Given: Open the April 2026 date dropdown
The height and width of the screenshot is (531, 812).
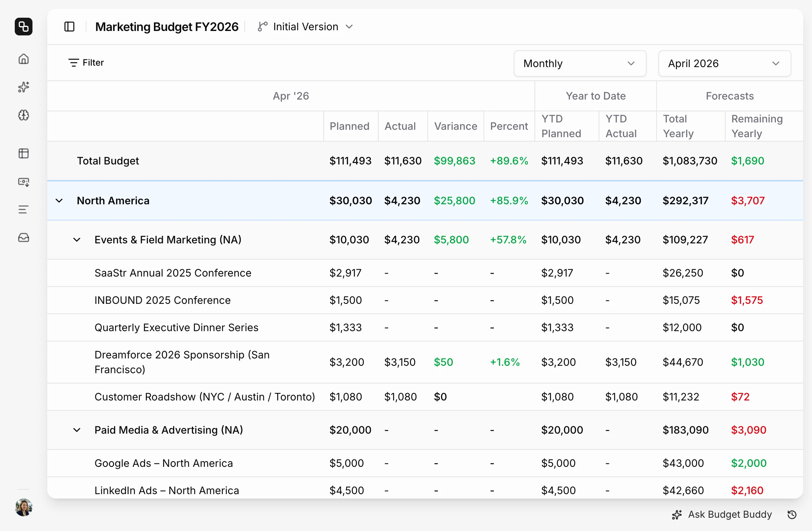Looking at the screenshot, I should tap(725, 63).
